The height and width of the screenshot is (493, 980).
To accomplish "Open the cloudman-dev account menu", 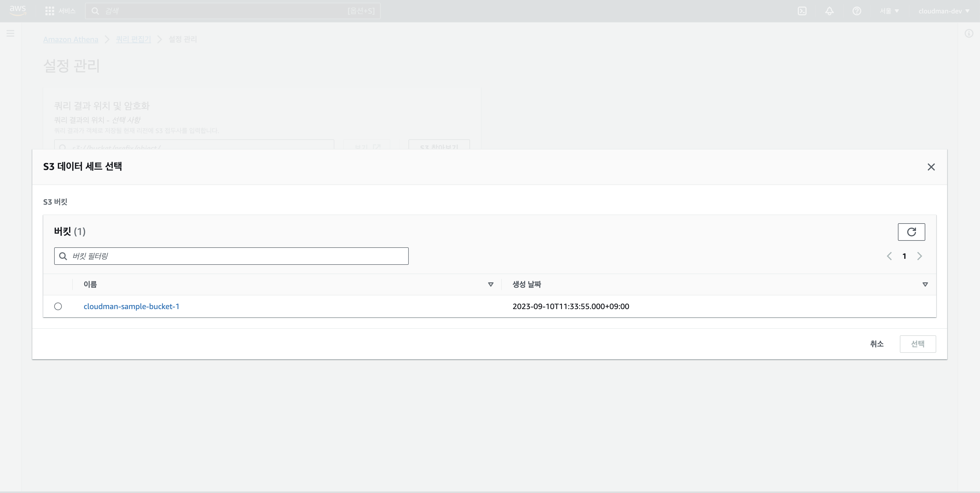I will coord(944,11).
